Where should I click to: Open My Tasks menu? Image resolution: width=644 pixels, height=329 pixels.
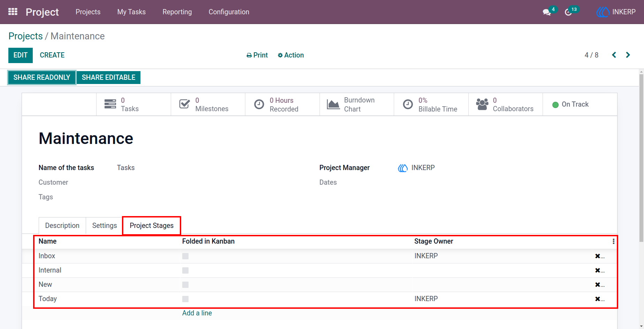[131, 12]
